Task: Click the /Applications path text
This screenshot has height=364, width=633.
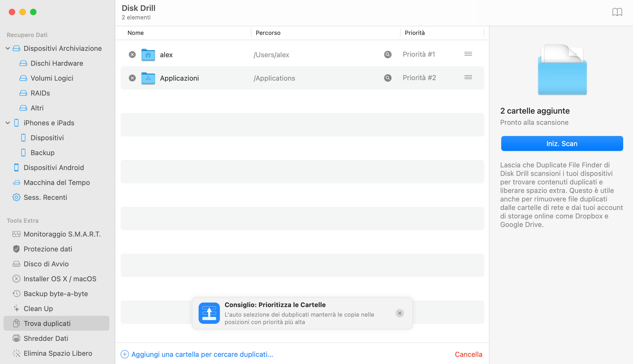Action: click(x=274, y=78)
